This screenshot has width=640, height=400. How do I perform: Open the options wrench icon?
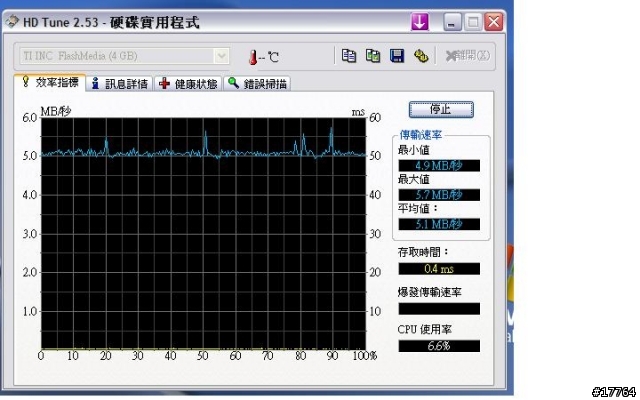click(x=421, y=56)
